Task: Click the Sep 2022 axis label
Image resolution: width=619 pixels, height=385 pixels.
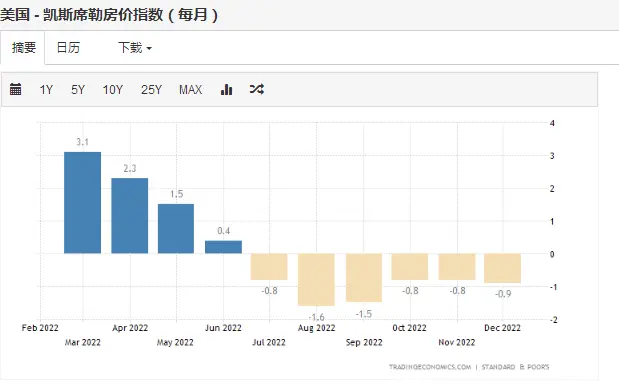Action: coord(364,342)
